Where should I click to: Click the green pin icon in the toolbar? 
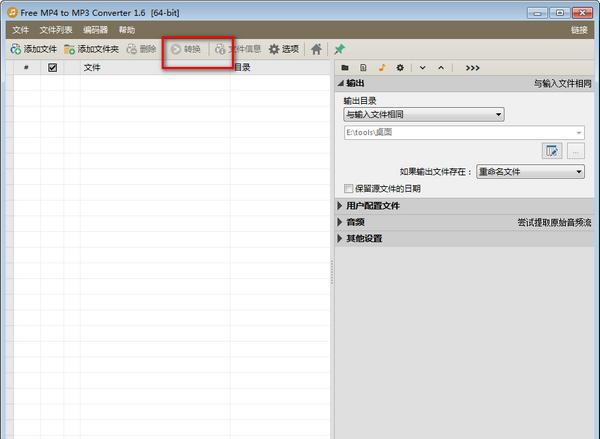click(339, 49)
